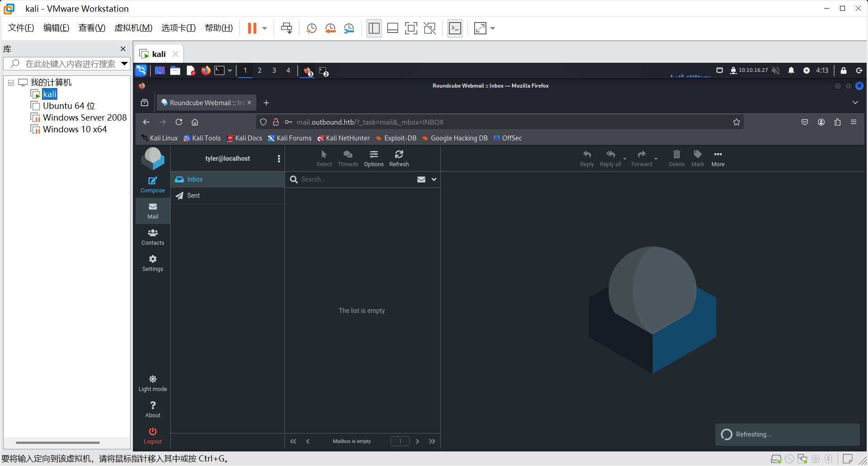Collapse 我的计算机 tree node
The height and width of the screenshot is (466, 868).
(11, 83)
